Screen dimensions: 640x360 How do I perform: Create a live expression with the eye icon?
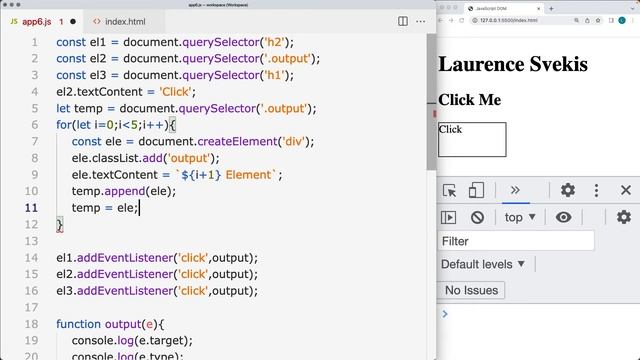coord(563,217)
